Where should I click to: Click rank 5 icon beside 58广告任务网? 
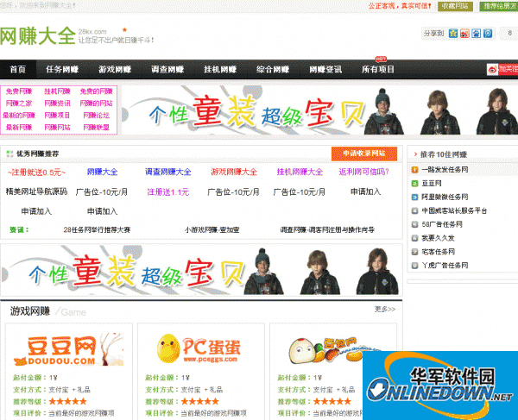point(414,225)
